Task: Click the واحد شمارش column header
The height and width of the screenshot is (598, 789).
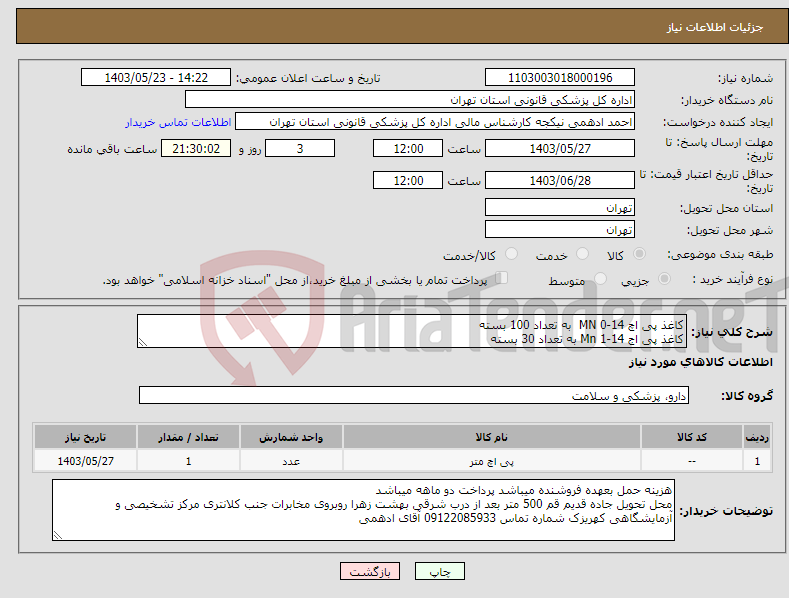Action: (x=291, y=437)
